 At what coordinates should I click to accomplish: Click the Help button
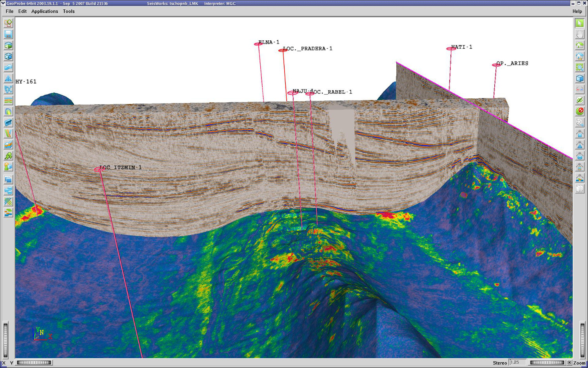(577, 11)
